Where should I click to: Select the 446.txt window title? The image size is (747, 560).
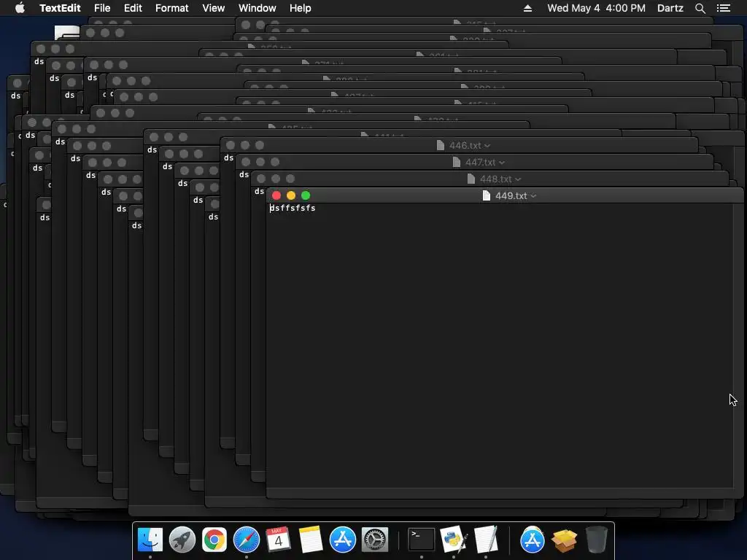point(465,145)
